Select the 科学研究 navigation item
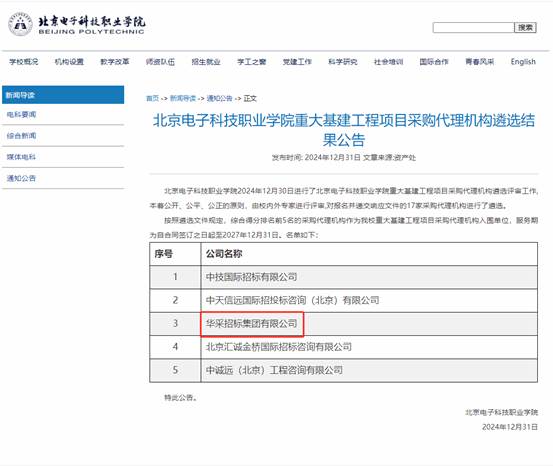Image resolution: width=553 pixels, height=466 pixels. point(342,62)
